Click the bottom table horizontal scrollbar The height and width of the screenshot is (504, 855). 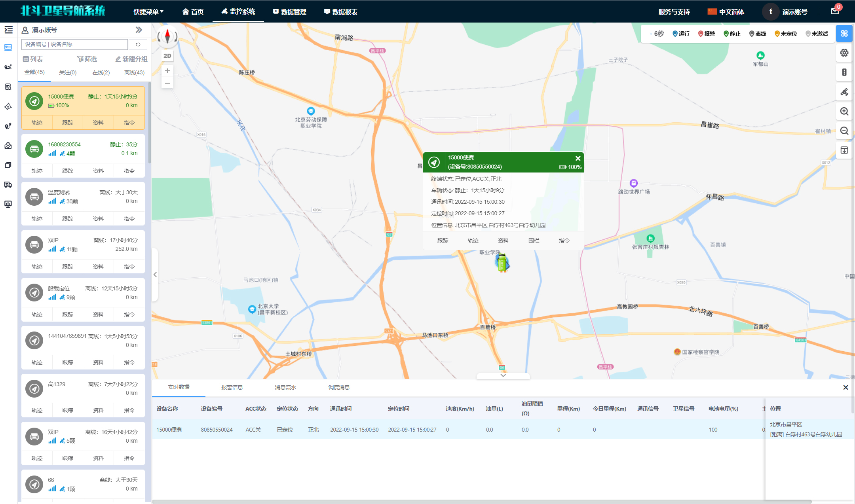(482, 502)
